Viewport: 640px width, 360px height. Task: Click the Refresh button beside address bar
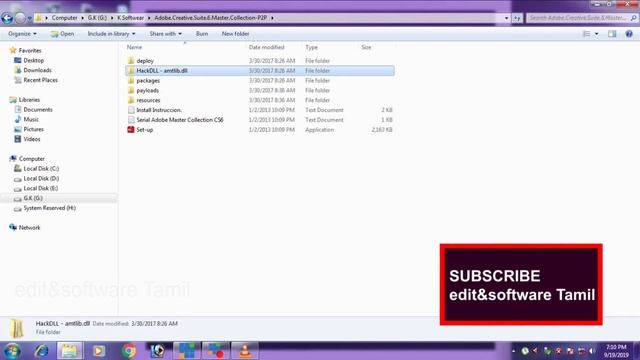(517, 18)
